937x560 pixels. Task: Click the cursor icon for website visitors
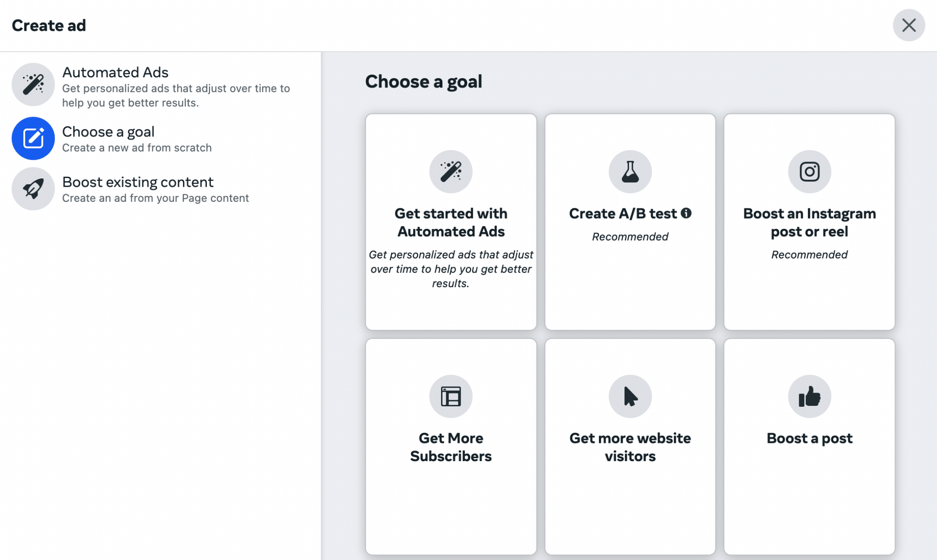coord(630,396)
